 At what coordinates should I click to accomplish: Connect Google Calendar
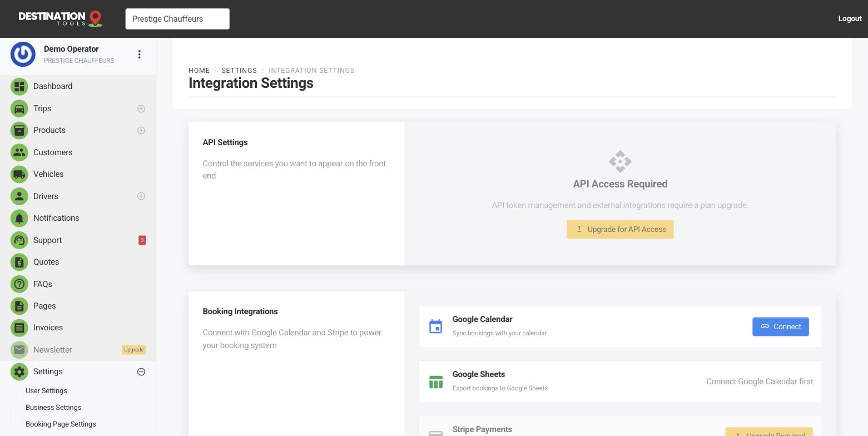click(x=781, y=326)
